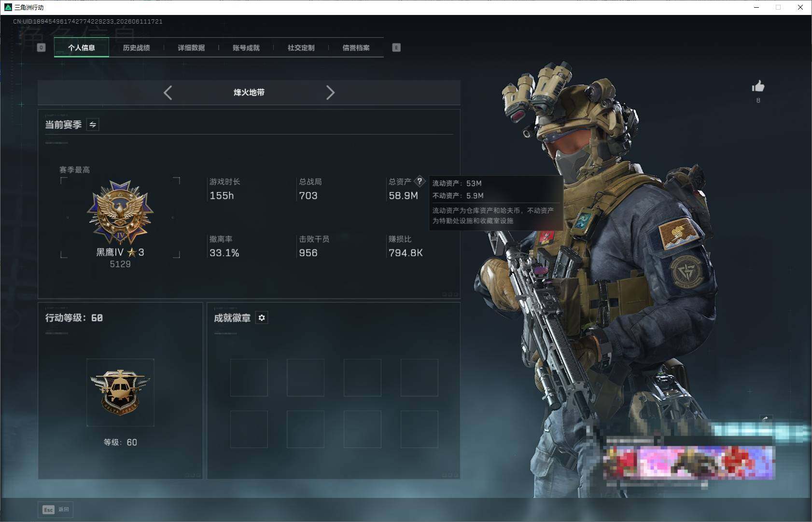This screenshot has width=812, height=522.
Task: Click the 等级: 60 label under badge
Action: pyautogui.click(x=120, y=442)
